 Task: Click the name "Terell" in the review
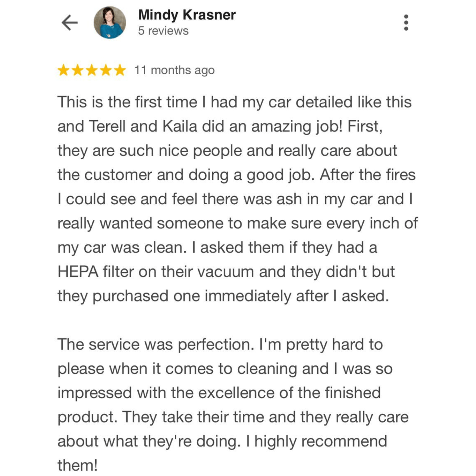point(107,126)
